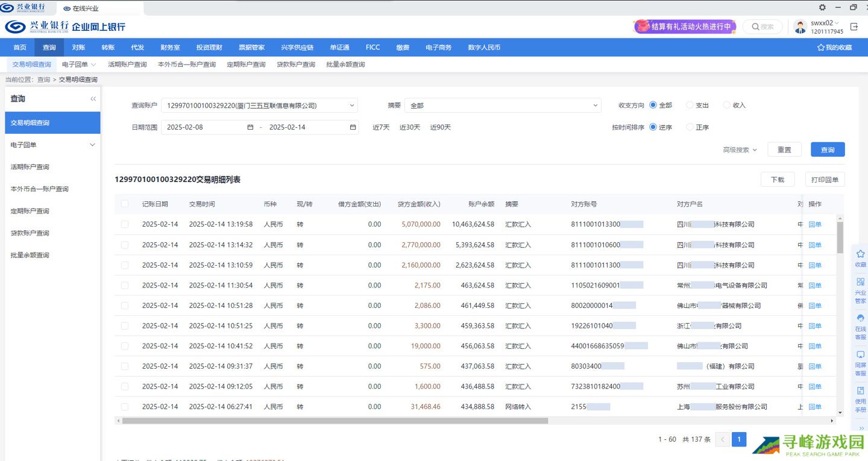The width and height of the screenshot is (868, 461).
Task: Select the 近90天 quick date range
Action: click(x=440, y=127)
